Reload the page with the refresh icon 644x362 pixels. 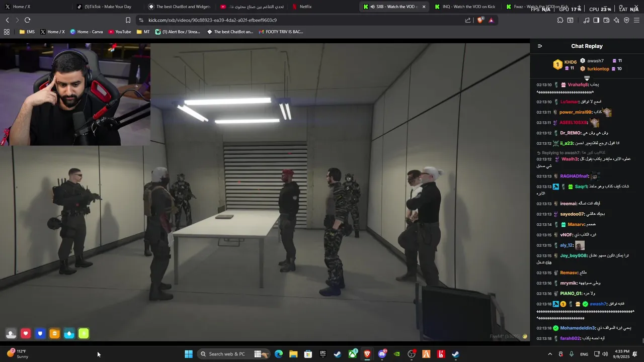[x=27, y=20]
